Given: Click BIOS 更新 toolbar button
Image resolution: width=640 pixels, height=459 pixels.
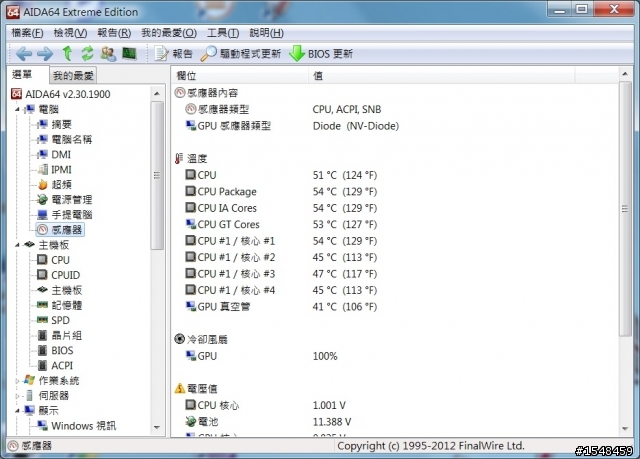Looking at the screenshot, I should pyautogui.click(x=321, y=53).
